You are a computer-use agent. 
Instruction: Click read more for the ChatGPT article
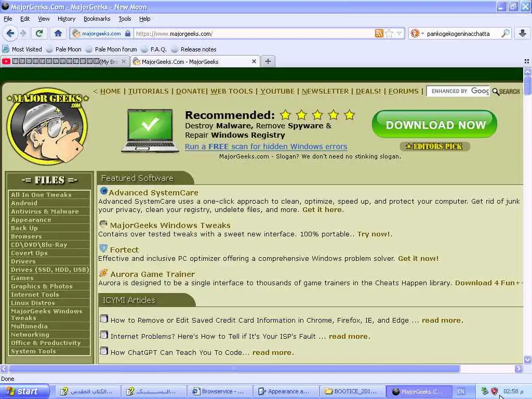click(x=273, y=353)
